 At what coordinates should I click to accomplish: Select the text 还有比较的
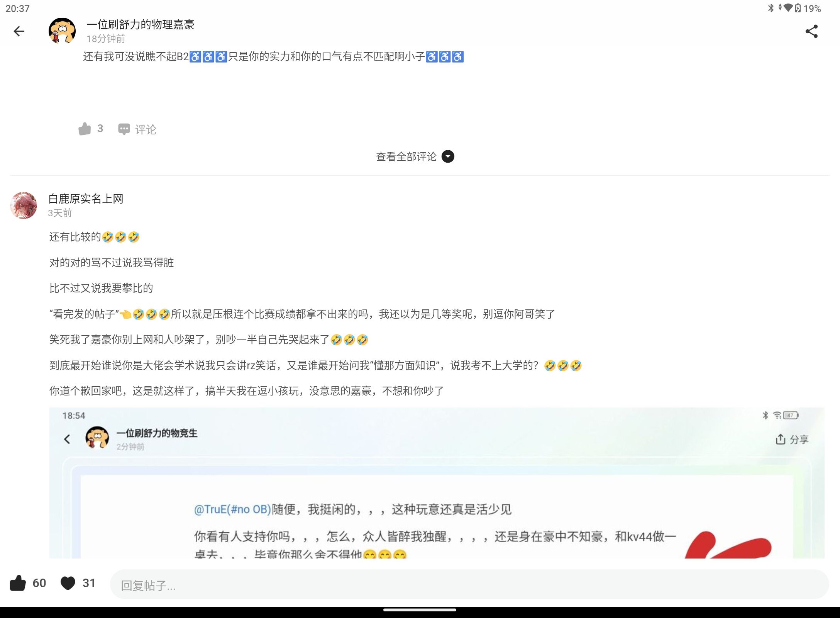pos(75,237)
